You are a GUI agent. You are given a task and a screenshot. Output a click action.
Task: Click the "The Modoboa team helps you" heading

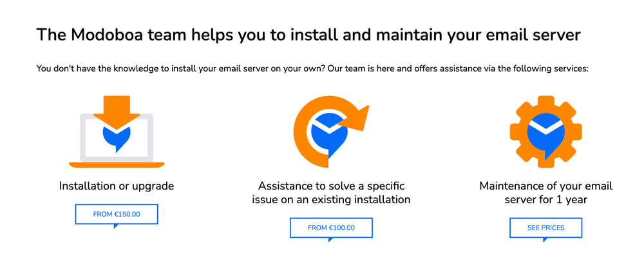(x=308, y=35)
